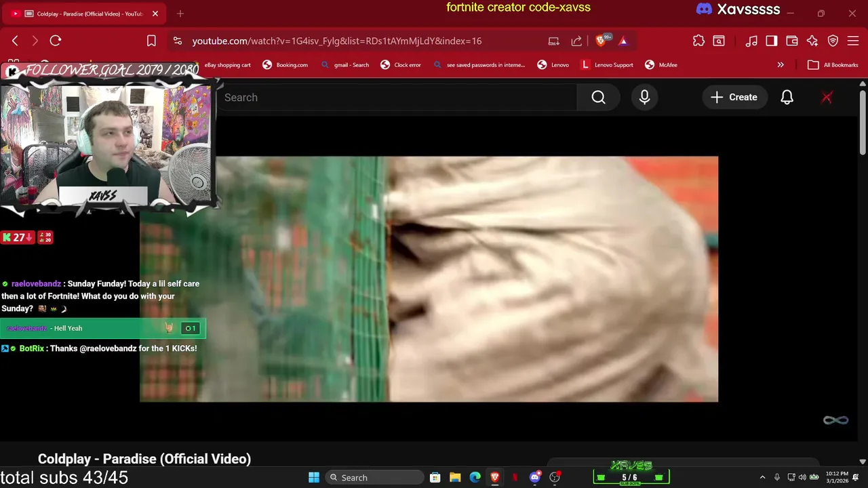Viewport: 868px width, 488px height.
Task: Open the Brave VPN shield icon
Action: tap(833, 41)
